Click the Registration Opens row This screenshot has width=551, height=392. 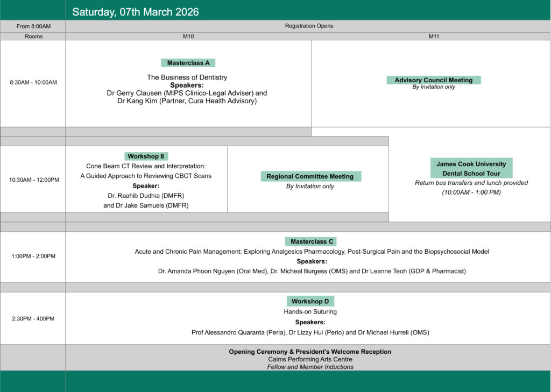[x=308, y=26]
